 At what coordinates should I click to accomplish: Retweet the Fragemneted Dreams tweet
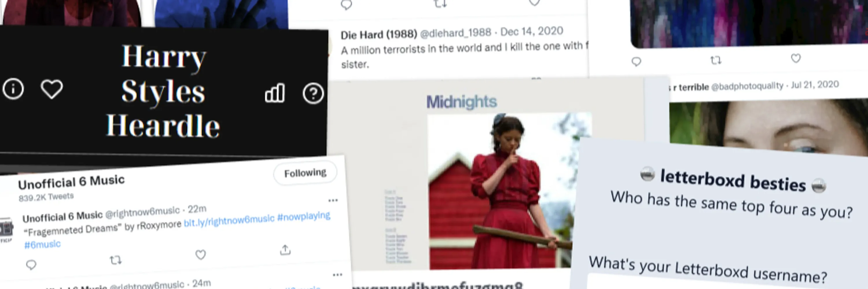click(x=115, y=260)
